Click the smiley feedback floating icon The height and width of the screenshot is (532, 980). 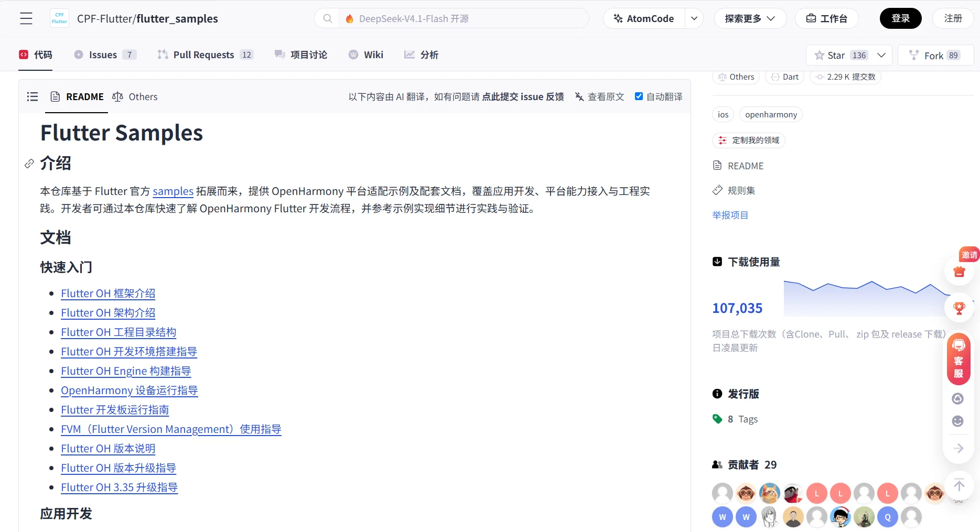[957, 421]
